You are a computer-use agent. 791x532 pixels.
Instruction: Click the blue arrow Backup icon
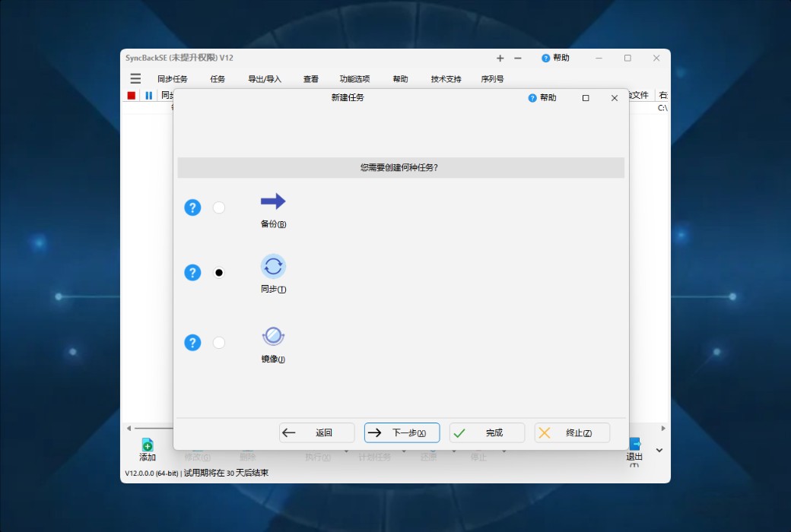(x=273, y=201)
